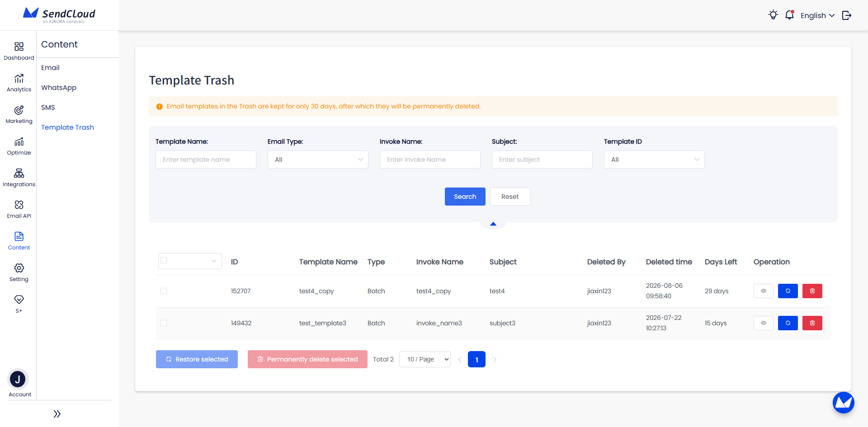
Task: Open the English language dropdown
Action: 817,15
